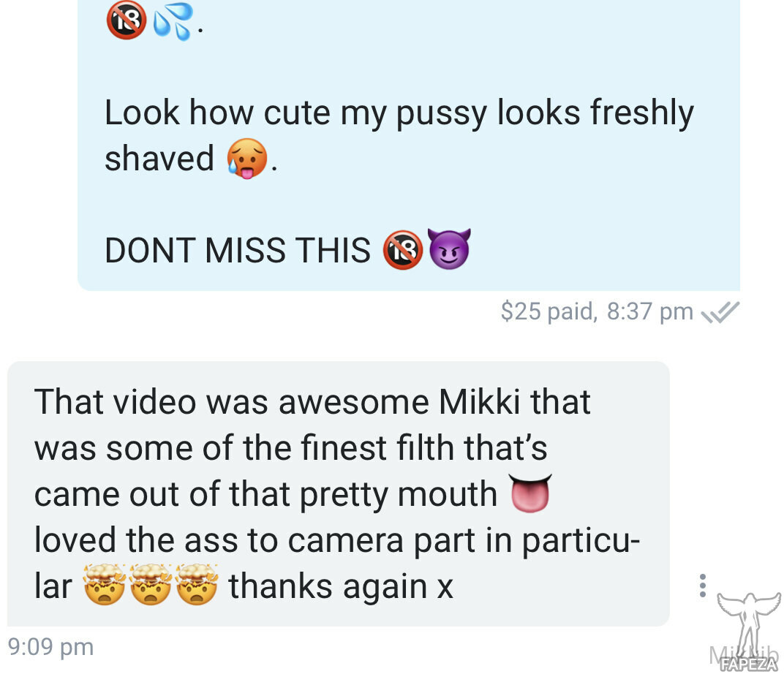Click the tongue emoji in received message
Screen dimensions: 784x674
530,493
